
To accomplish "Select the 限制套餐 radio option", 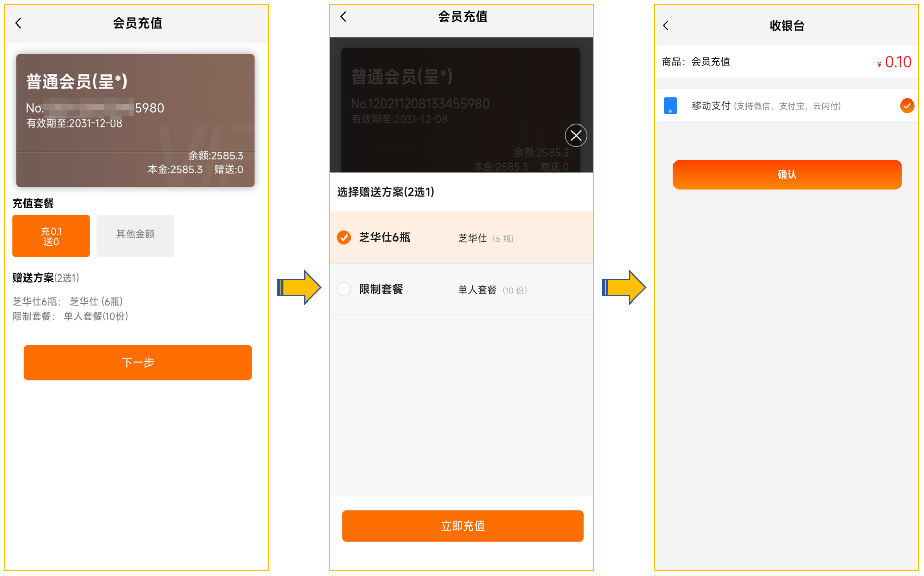I will point(344,289).
